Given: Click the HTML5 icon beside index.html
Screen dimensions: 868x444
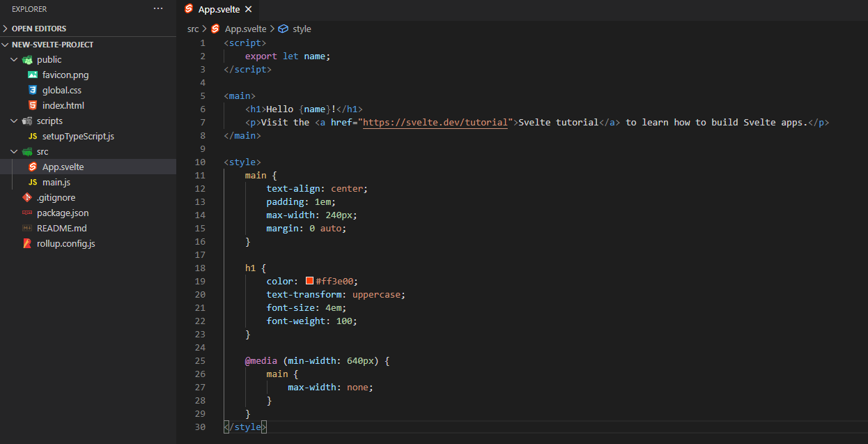Looking at the screenshot, I should coord(32,105).
